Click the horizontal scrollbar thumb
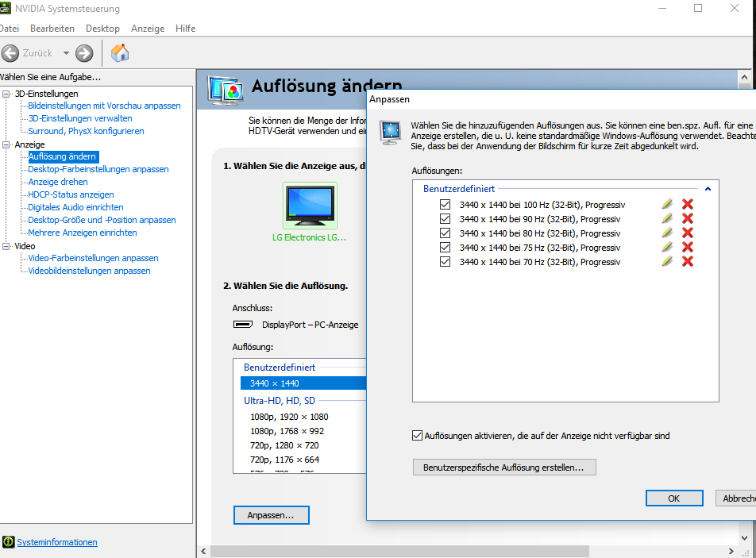The height and width of the screenshot is (558, 756). (399, 552)
